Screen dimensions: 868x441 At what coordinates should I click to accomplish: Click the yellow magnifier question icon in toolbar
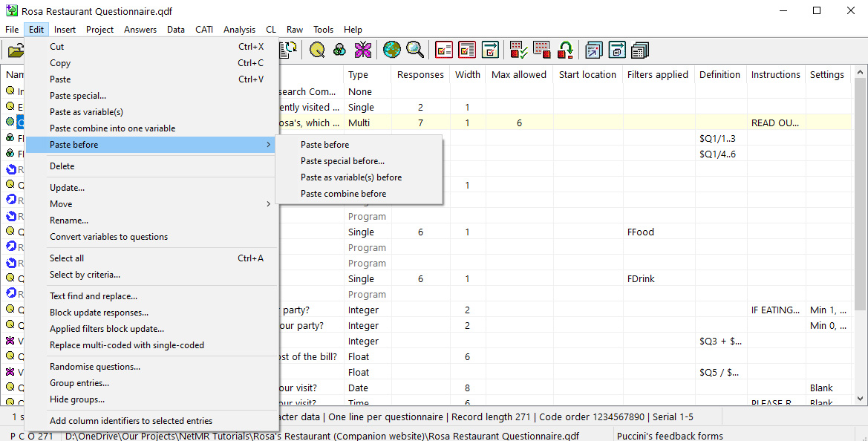coord(318,50)
